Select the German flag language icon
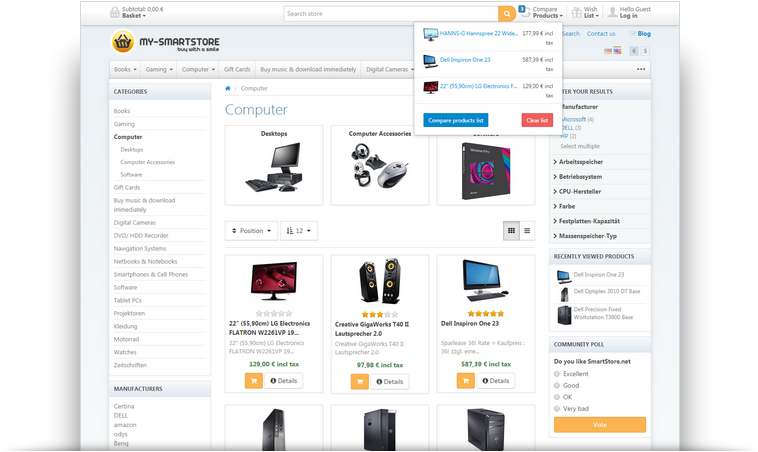The image size is (758, 452). pos(608,51)
